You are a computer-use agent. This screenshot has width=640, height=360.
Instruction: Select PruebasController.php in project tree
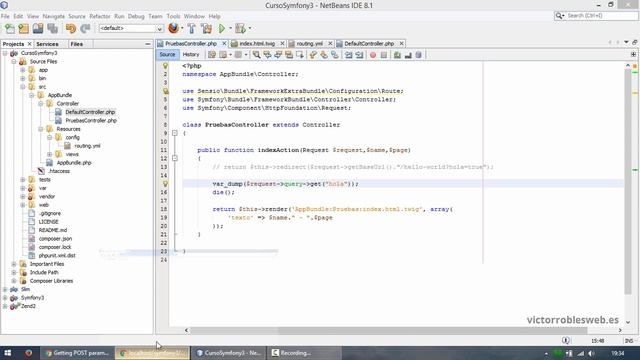[x=91, y=120]
